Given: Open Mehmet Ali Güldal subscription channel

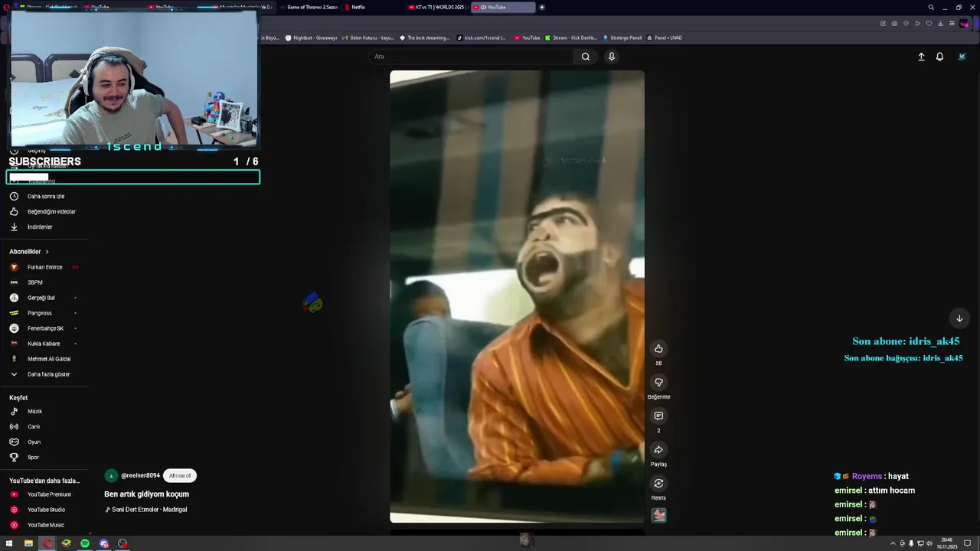Looking at the screenshot, I should click(49, 359).
